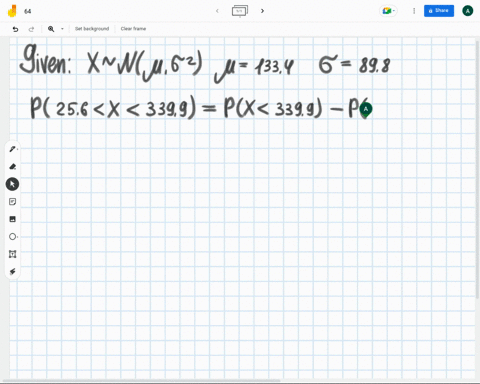Select the Eraser tool
The width and height of the screenshot is (480, 384).
click(x=13, y=166)
